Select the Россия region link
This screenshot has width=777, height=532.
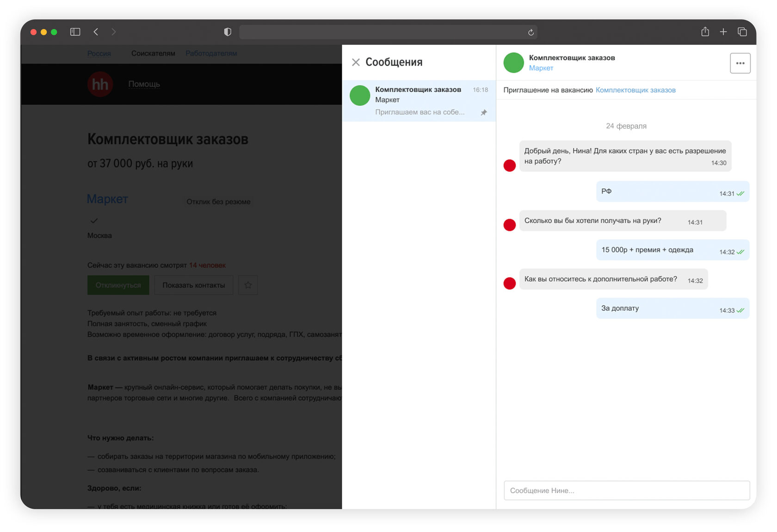[x=99, y=53]
